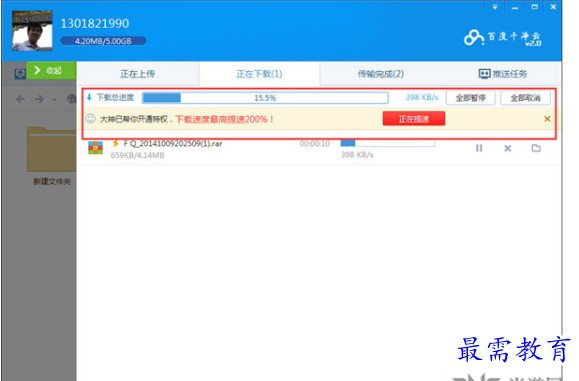Viewport: 579px width, 381px height.
Task: Click the 全部暂停 button
Action: (470, 98)
